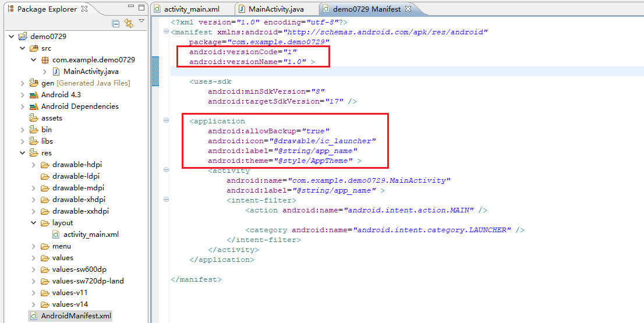This screenshot has height=323, width=644.
Task: Click the com.example.demo0729 package icon
Action: (45, 60)
